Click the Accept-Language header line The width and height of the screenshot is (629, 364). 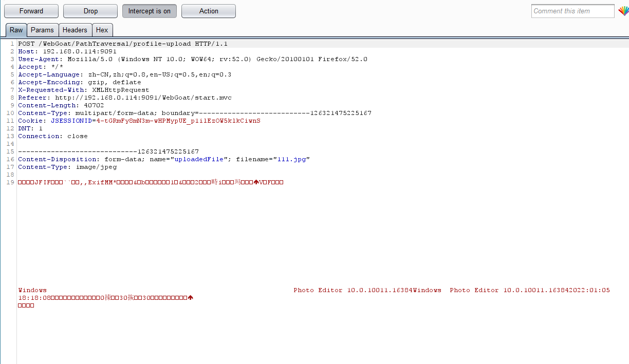[x=125, y=74]
